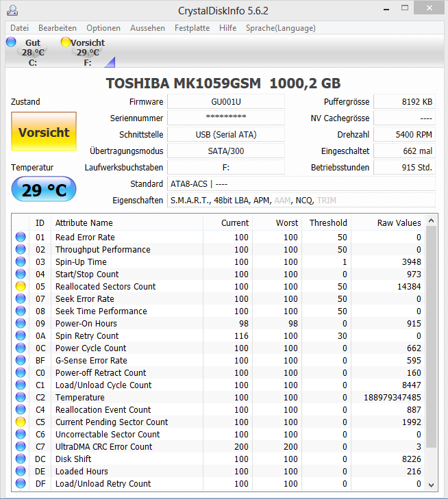Select the Reallocated Sectors Count attribute name

(105, 286)
